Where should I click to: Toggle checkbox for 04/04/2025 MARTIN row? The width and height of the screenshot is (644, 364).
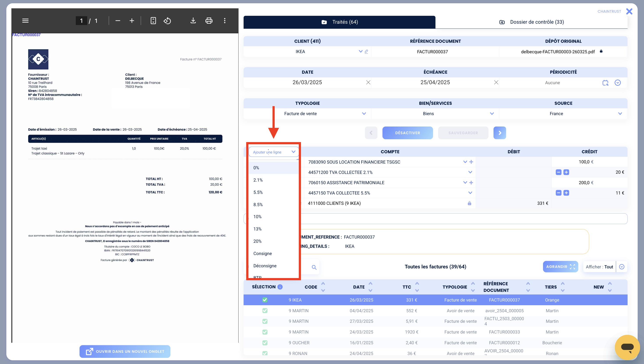click(265, 310)
